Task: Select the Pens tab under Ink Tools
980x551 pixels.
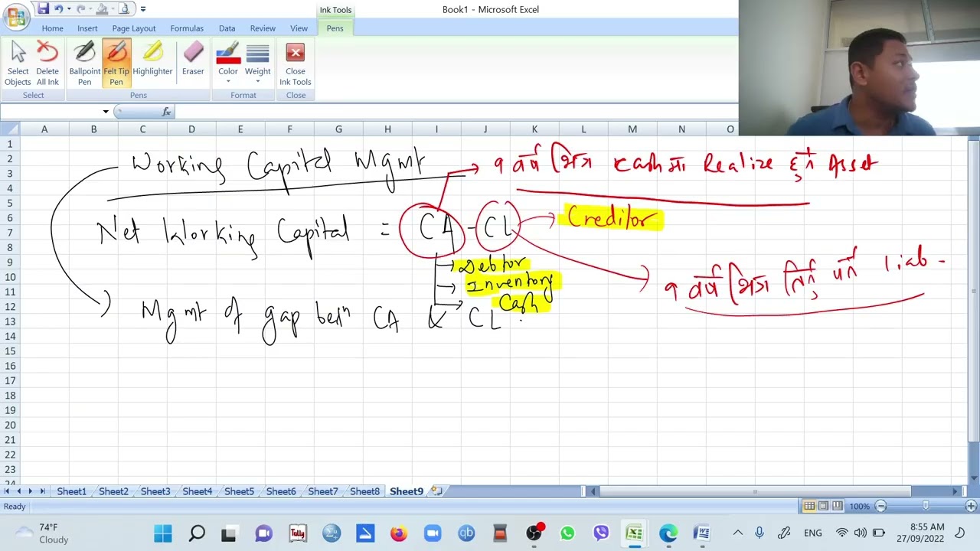Action: 335,28
